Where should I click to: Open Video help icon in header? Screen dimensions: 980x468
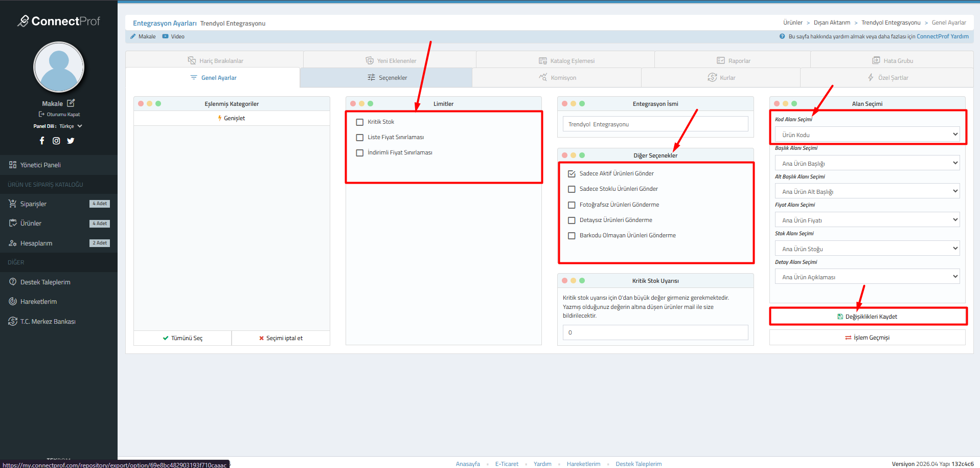point(166,36)
